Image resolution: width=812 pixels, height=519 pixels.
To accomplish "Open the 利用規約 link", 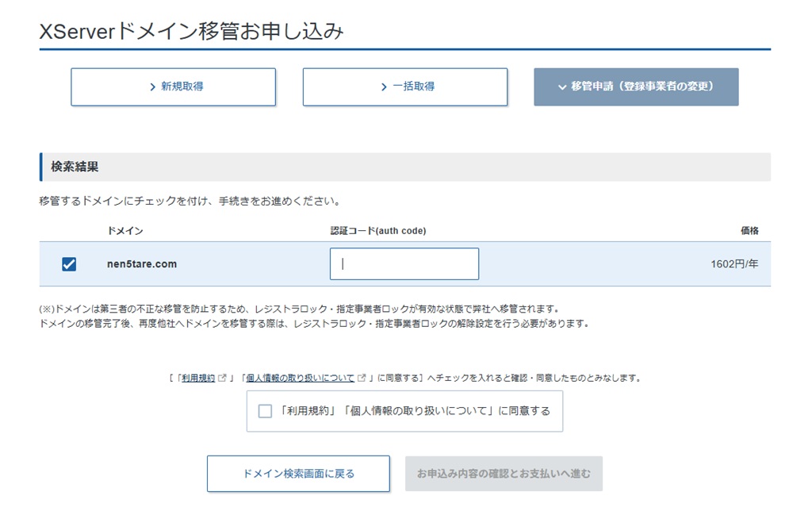I will [198, 378].
